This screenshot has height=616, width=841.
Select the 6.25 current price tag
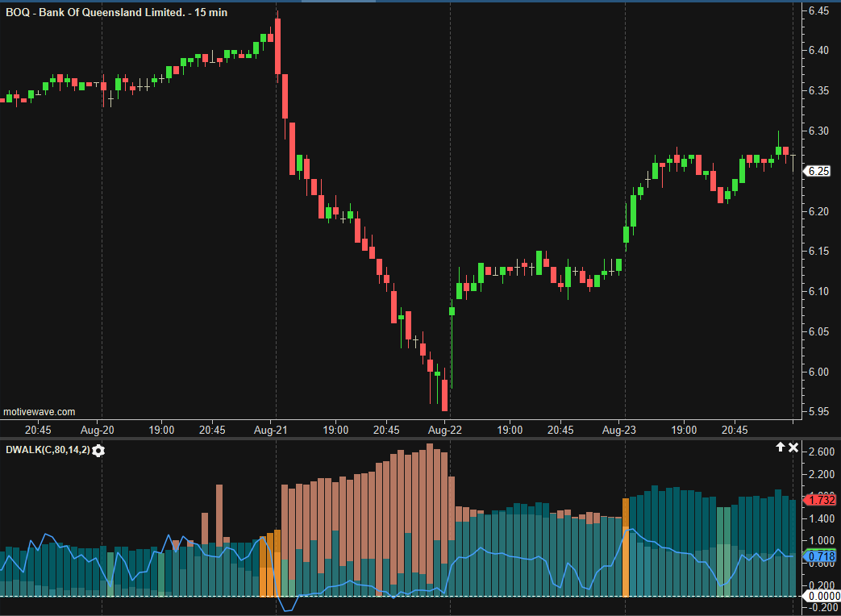pyautogui.click(x=818, y=171)
